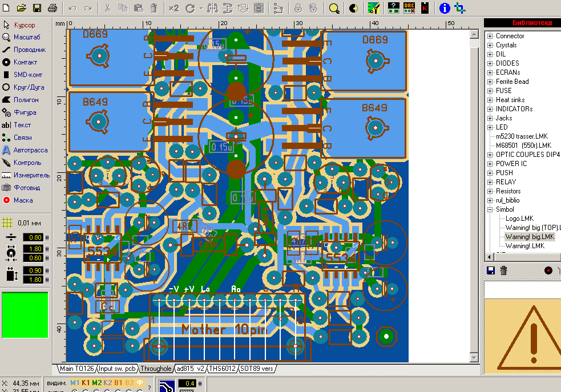Select Logo.LMK in the library tree
The image size is (561, 392).
[x=519, y=219]
